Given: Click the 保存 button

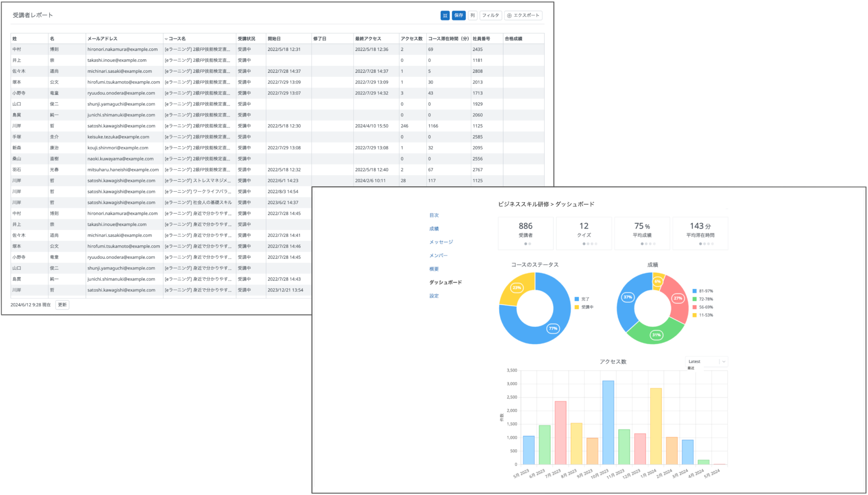Looking at the screenshot, I should pyautogui.click(x=458, y=15).
